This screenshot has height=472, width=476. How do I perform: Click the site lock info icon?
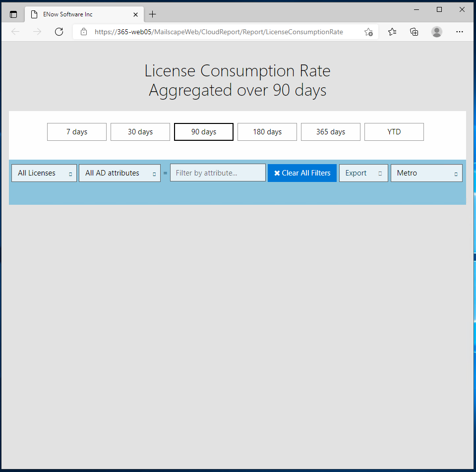84,32
